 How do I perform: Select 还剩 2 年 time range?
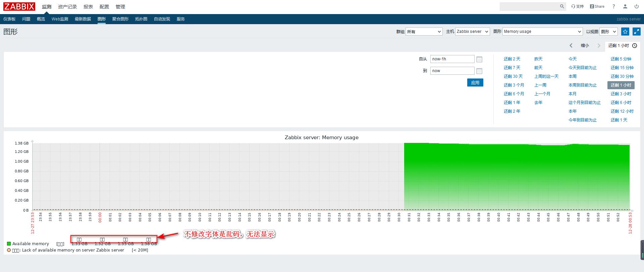pos(512,111)
